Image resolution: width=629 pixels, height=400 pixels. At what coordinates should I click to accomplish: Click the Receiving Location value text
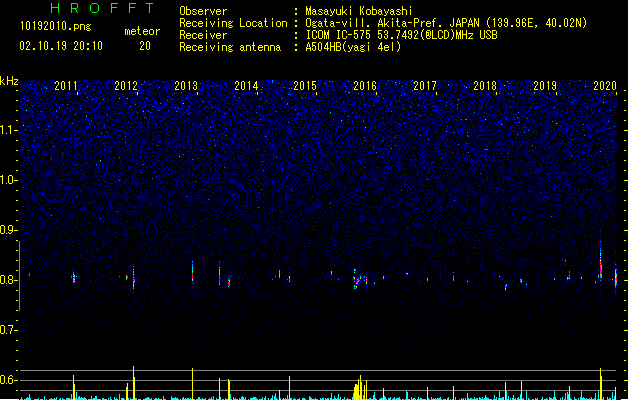(446, 23)
